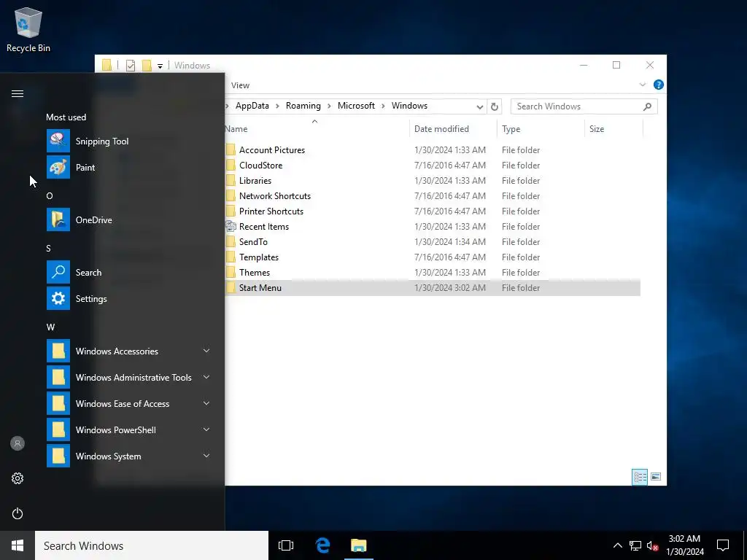Click the File Explorer taskbar icon
The height and width of the screenshot is (560, 747).
(358, 545)
